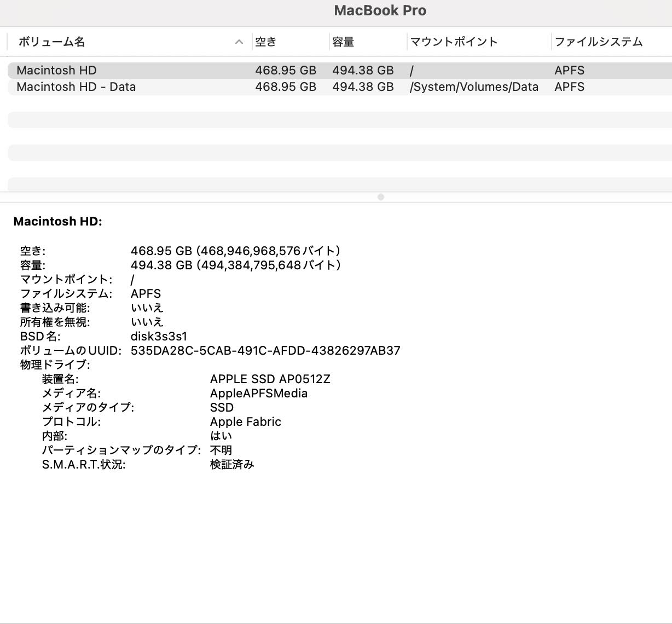Screen dimensions: 672x624
Task: Click the APPLE SSD AP0512Z device name
Action: pyautogui.click(x=270, y=379)
